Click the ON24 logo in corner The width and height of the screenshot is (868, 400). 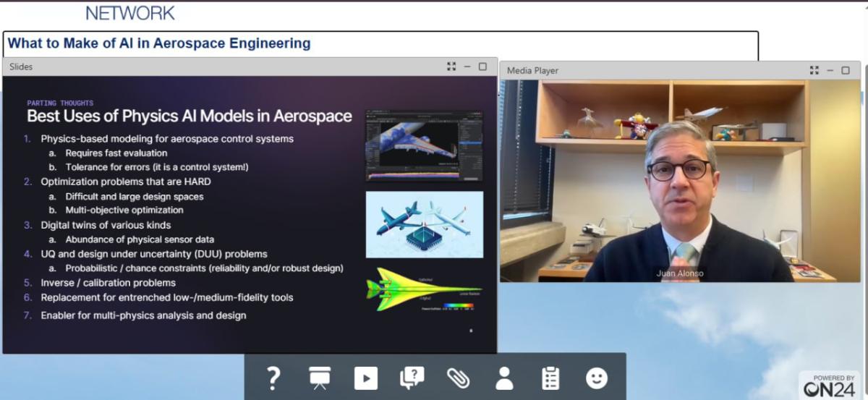tap(829, 386)
